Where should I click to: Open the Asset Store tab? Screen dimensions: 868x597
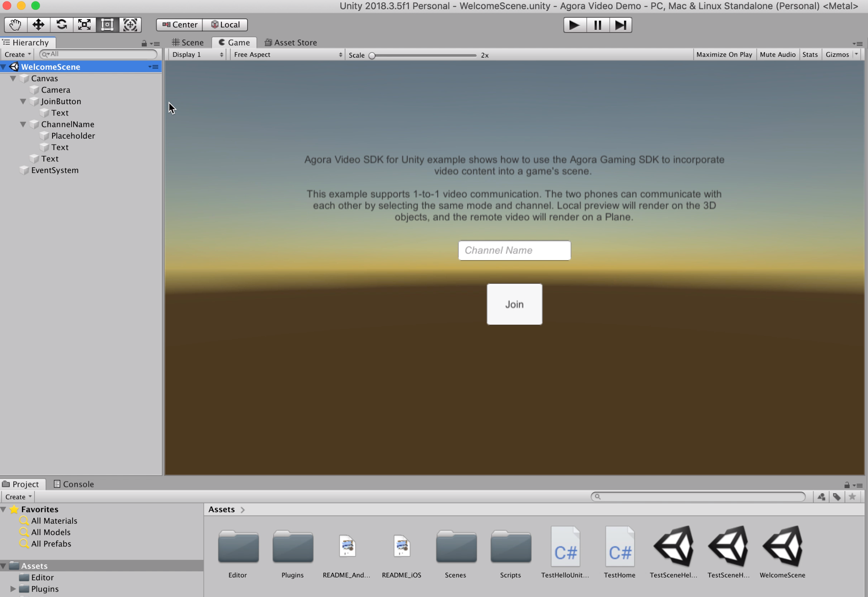tap(291, 42)
